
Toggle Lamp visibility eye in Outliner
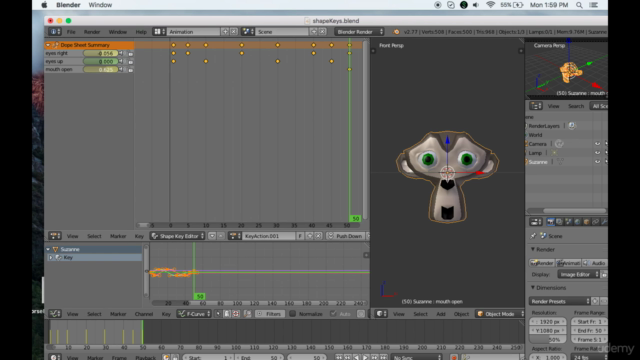[597, 153]
